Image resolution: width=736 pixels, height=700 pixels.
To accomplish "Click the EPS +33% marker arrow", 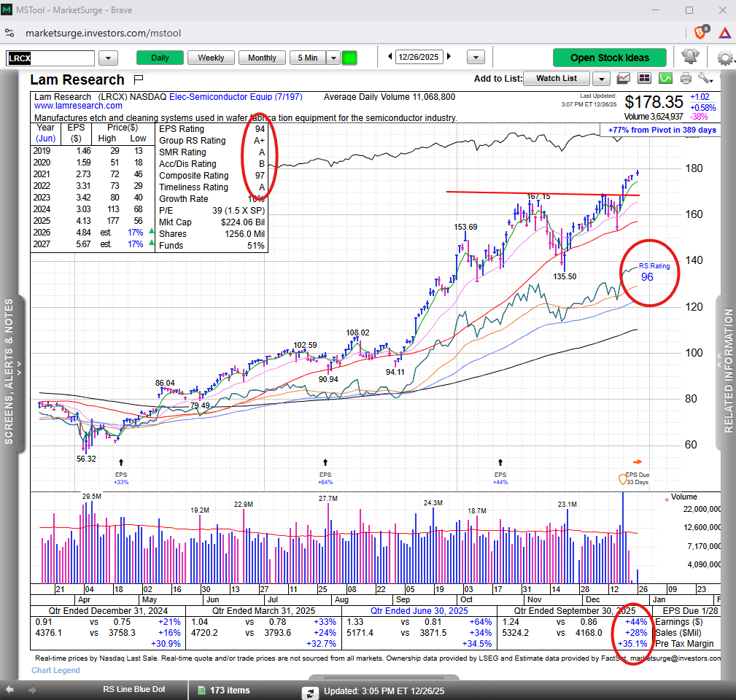I will point(121,462).
